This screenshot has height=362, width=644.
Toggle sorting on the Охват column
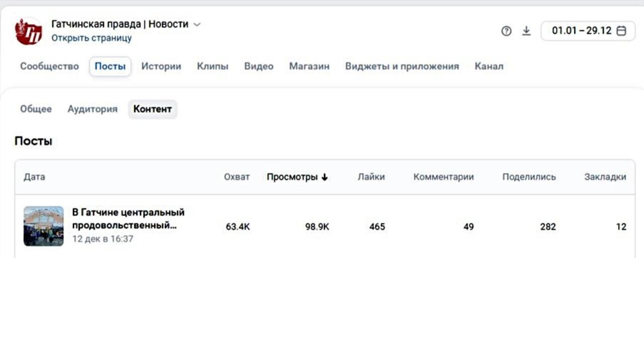(236, 177)
